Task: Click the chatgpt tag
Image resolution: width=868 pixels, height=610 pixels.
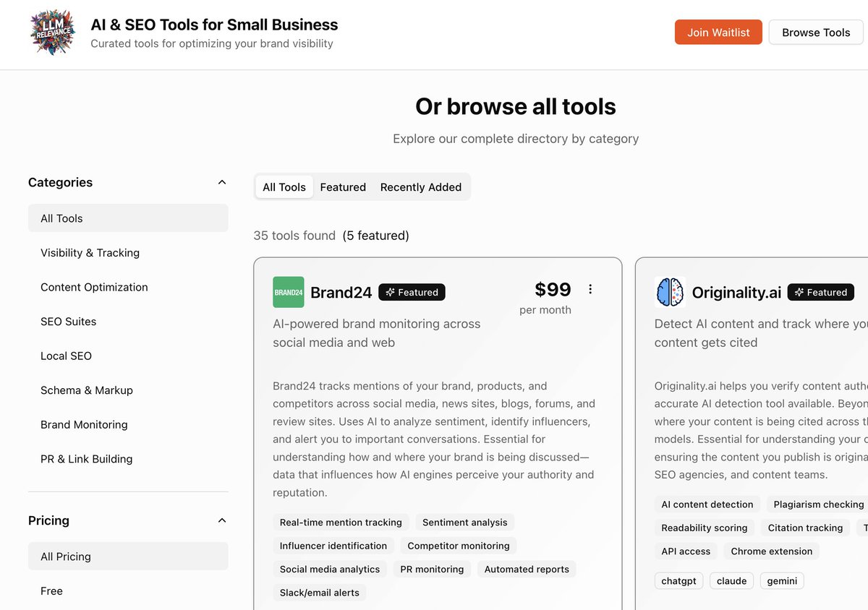Action: 678,581
